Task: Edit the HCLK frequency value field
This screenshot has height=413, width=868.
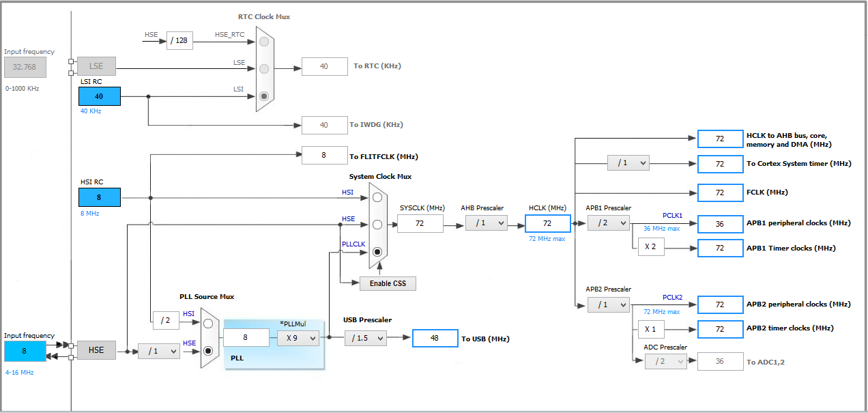Action: click(547, 223)
